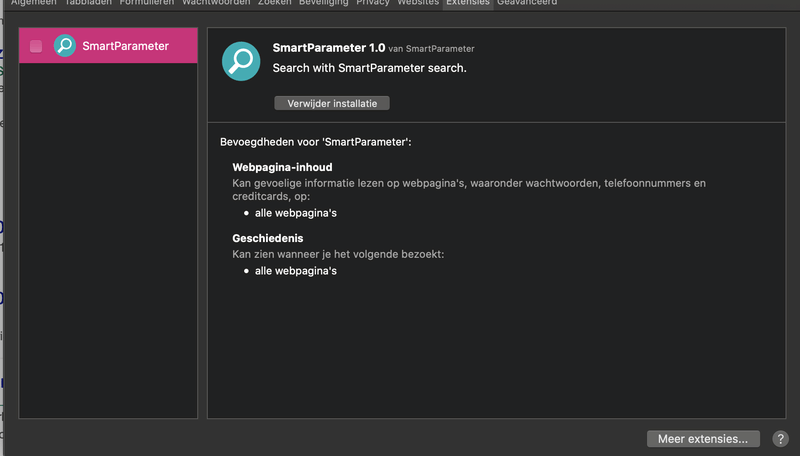Select the Extensies tab
Viewport: 800px width, 456px height.
coord(468,3)
